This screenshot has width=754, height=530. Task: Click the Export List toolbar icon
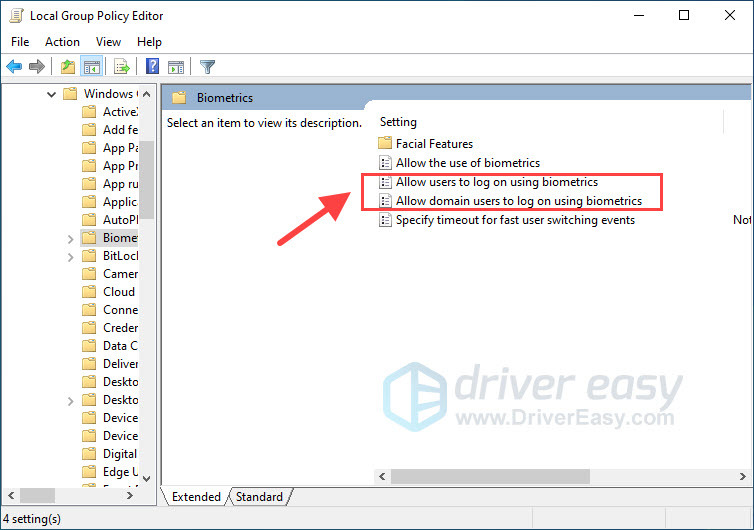tap(122, 67)
